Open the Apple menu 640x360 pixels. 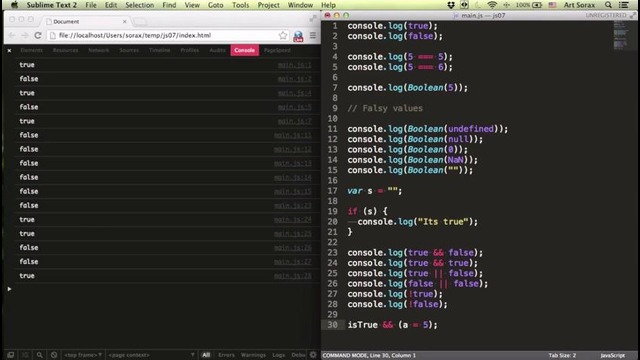point(14,5)
